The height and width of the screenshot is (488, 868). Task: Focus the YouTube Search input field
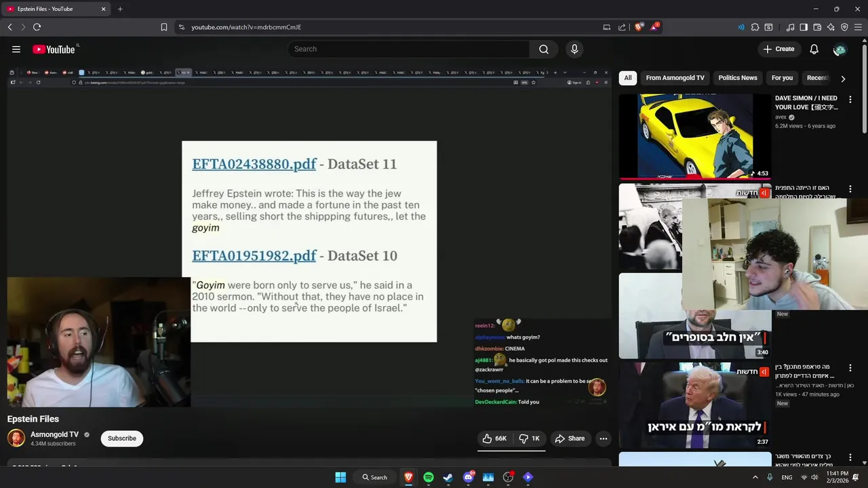point(409,49)
